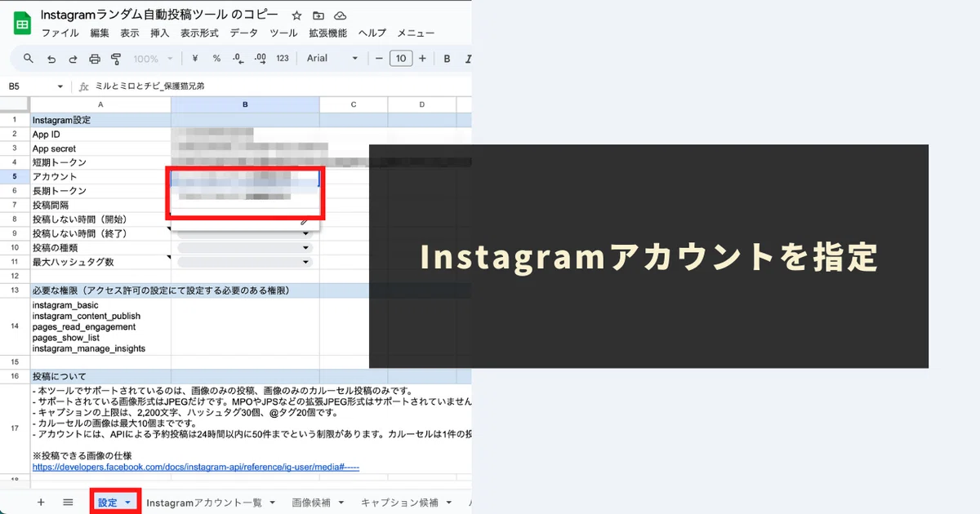Redo the last action
980x514 pixels.
73,59
